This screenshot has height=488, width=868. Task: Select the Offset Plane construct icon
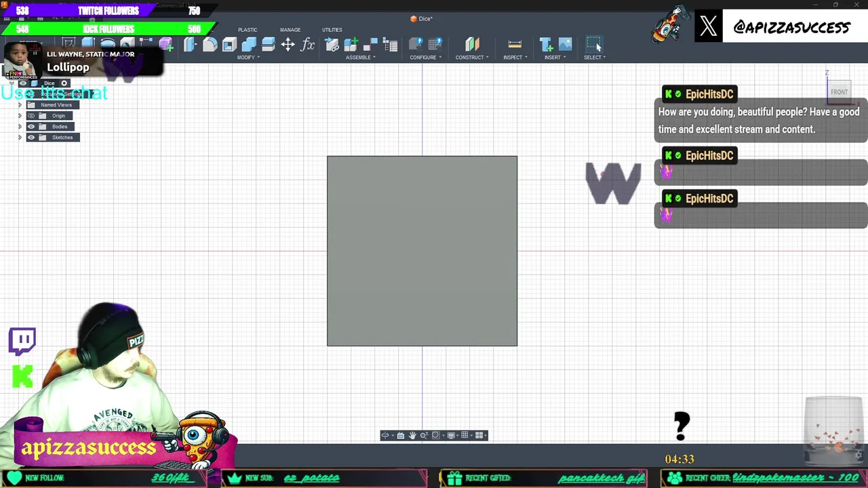473,45
